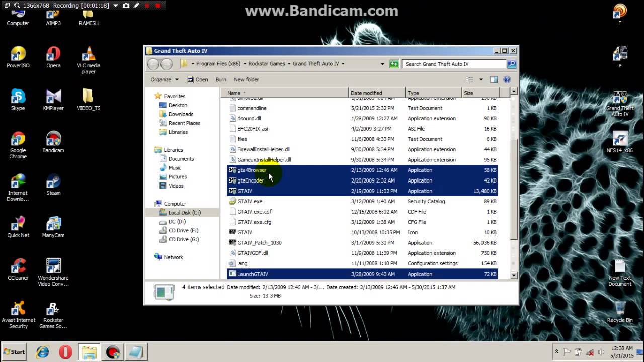Click Burn in Explorer toolbar

tap(221, 79)
